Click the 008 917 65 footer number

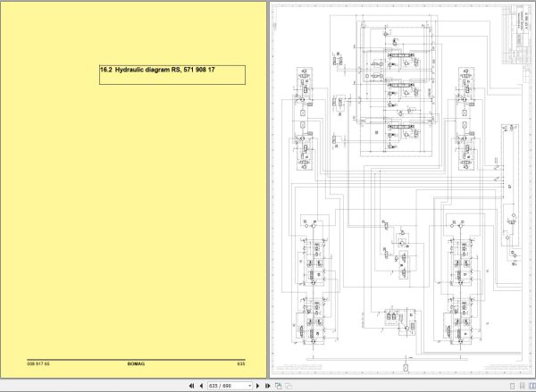(x=38, y=364)
